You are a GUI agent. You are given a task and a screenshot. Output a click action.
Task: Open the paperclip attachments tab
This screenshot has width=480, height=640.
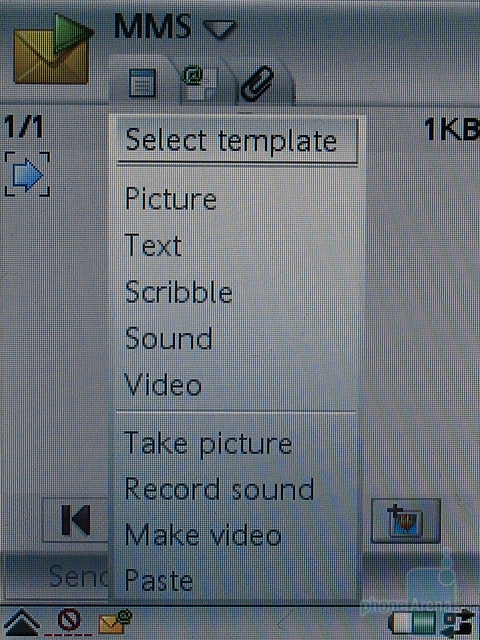click(x=257, y=83)
